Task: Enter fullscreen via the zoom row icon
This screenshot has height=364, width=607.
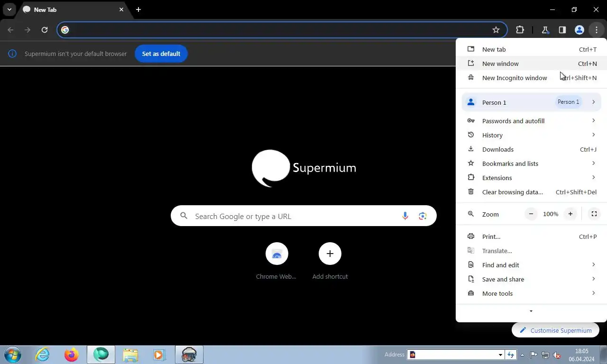Action: (x=594, y=214)
